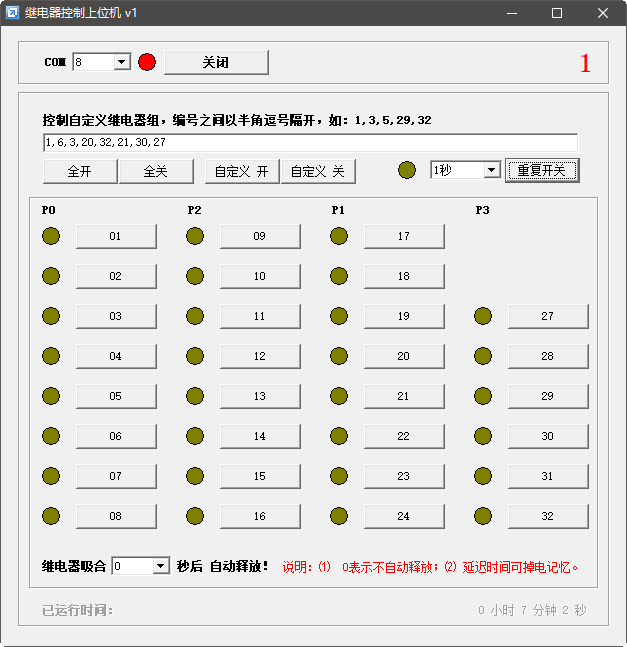Image resolution: width=627 pixels, height=647 pixels.
Task: Click the status LED beside relay 08
Action: pos(51,516)
